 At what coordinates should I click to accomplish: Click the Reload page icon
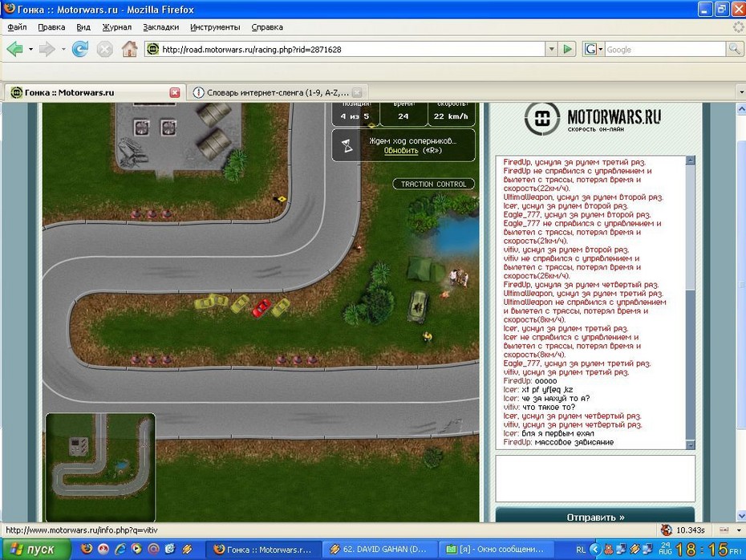click(x=80, y=49)
